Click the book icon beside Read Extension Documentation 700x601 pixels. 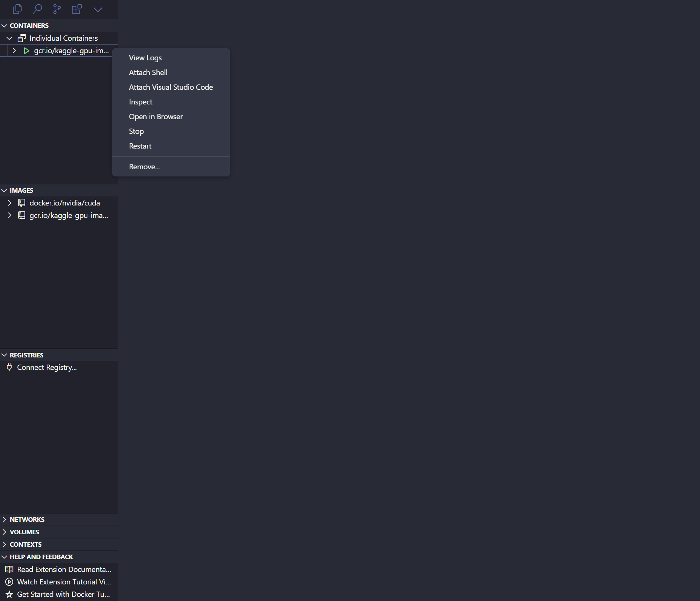[9, 569]
